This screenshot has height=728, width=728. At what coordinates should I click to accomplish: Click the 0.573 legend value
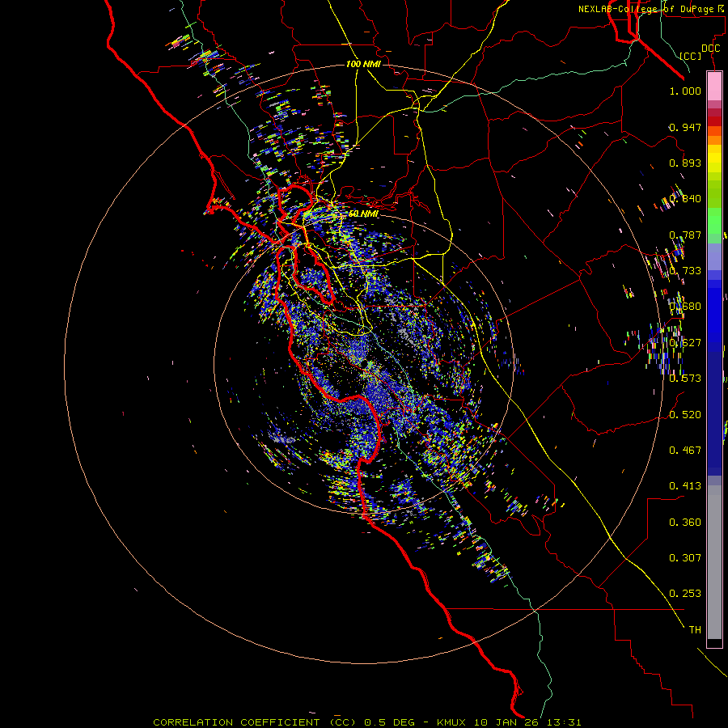(x=685, y=379)
